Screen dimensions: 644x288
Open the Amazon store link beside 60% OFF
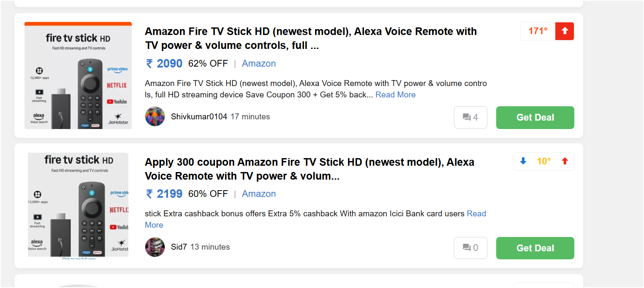258,194
